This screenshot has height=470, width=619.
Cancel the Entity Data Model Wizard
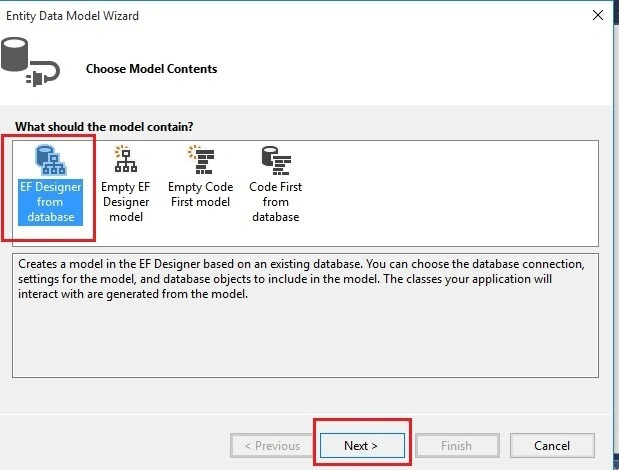552,446
